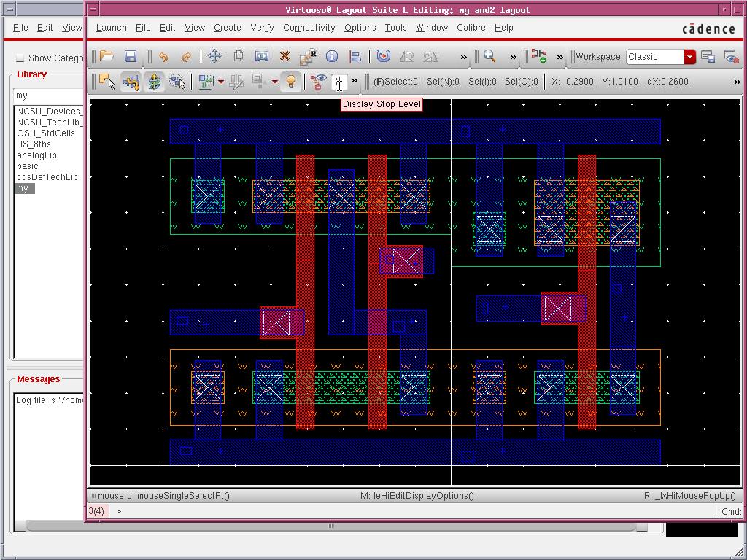Toggle the Show Categories checkbox
This screenshot has width=747, height=560.
(x=20, y=58)
